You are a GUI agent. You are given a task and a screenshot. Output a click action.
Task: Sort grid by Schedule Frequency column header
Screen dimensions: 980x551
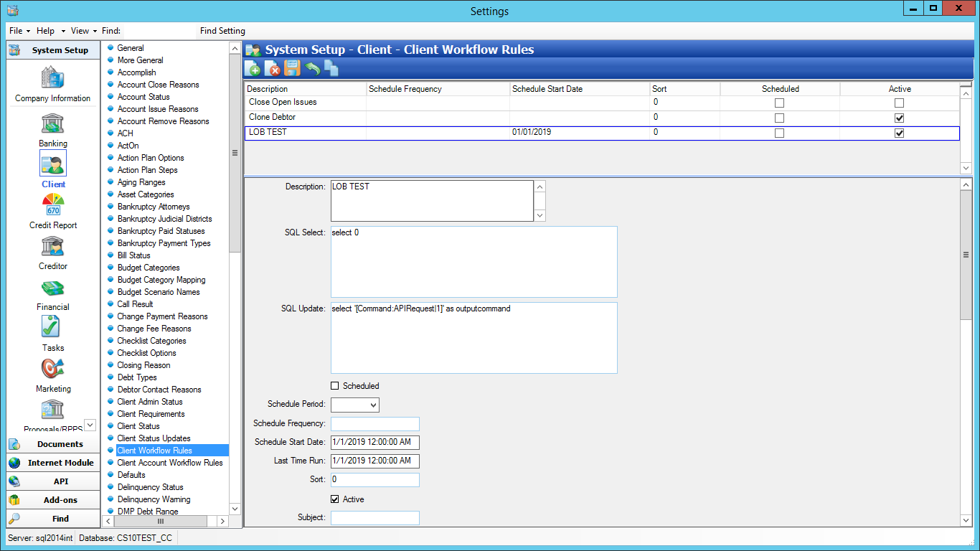click(x=438, y=89)
